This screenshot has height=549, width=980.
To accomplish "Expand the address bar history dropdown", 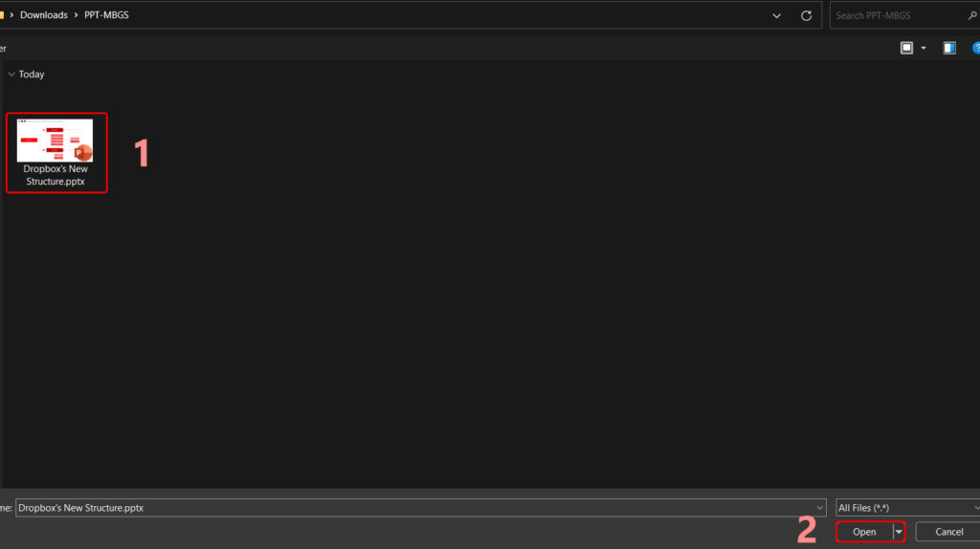I will 776,15.
